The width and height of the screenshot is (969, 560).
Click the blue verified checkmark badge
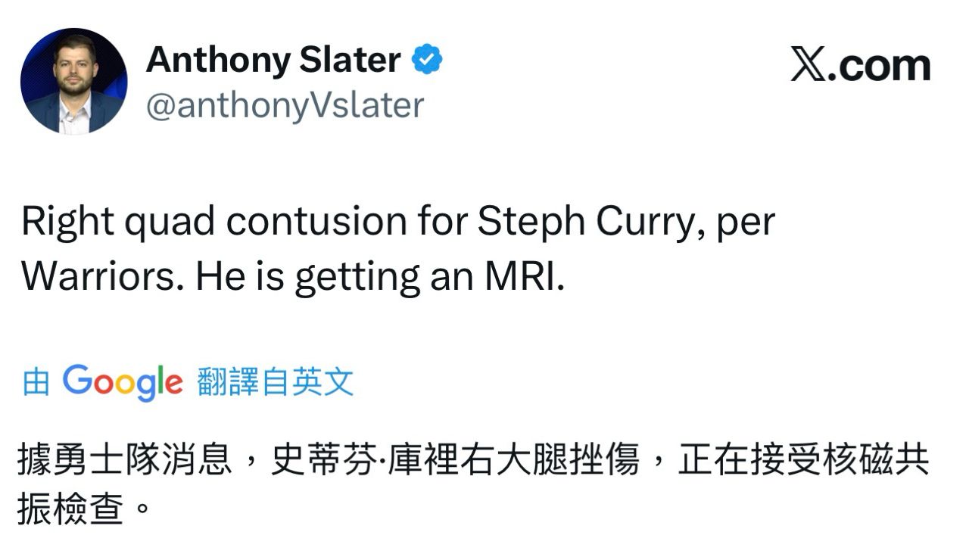(x=426, y=61)
